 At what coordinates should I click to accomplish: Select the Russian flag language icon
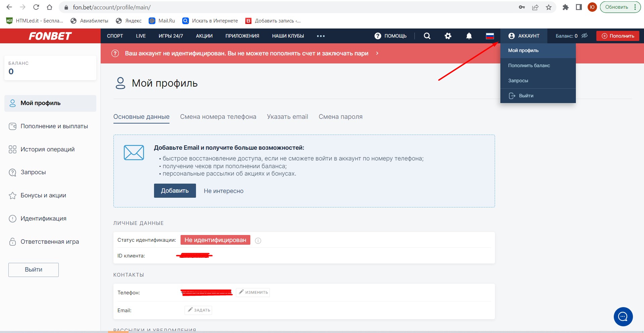click(490, 36)
